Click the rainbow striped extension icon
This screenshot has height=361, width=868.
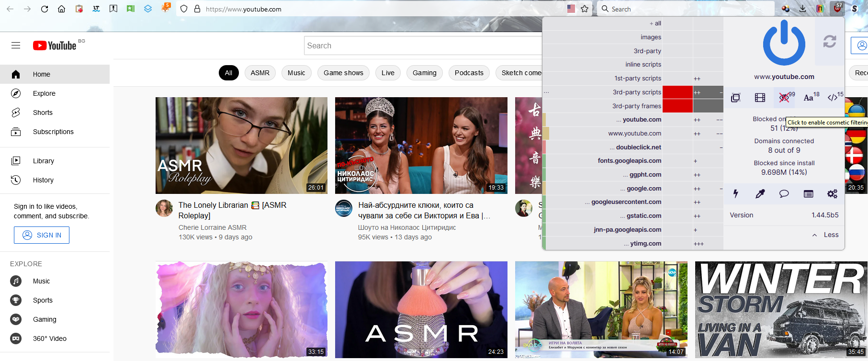820,9
